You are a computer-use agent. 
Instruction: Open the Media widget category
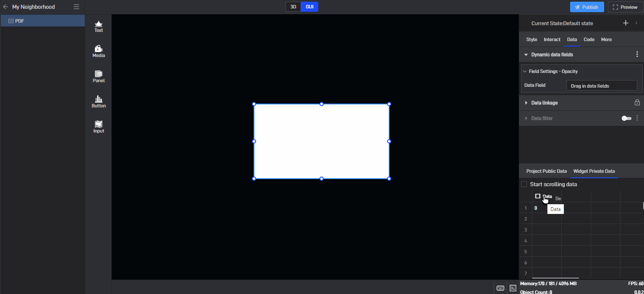[99, 52]
